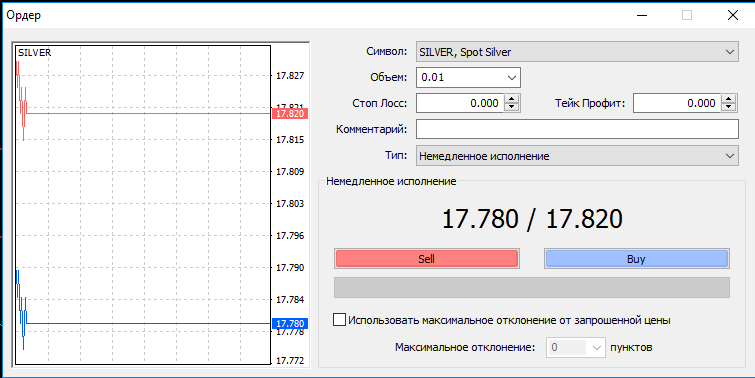Click the red 17.820 ask price label on chart

[290, 114]
